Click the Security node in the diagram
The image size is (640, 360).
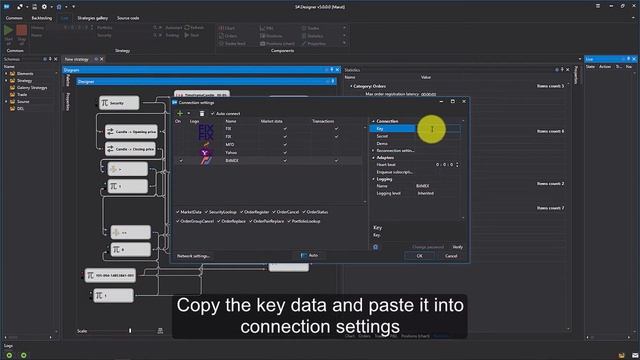point(119,103)
